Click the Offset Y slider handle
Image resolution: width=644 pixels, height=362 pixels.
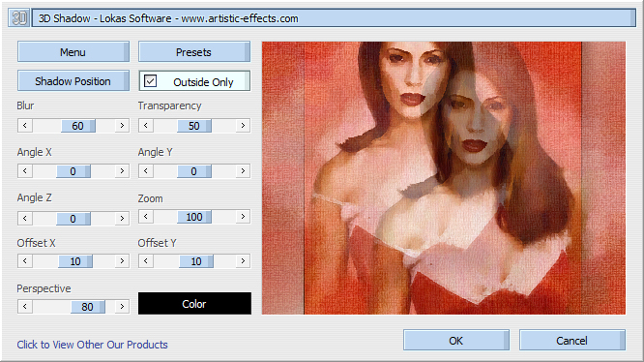(x=196, y=261)
